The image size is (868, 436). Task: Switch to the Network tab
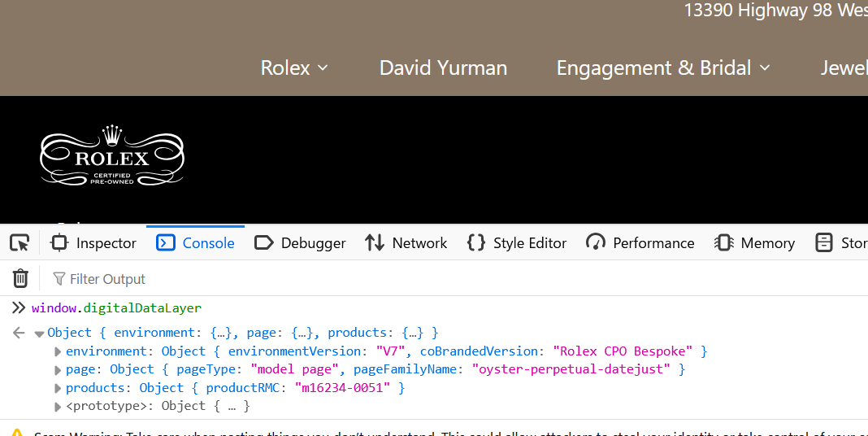click(x=406, y=242)
